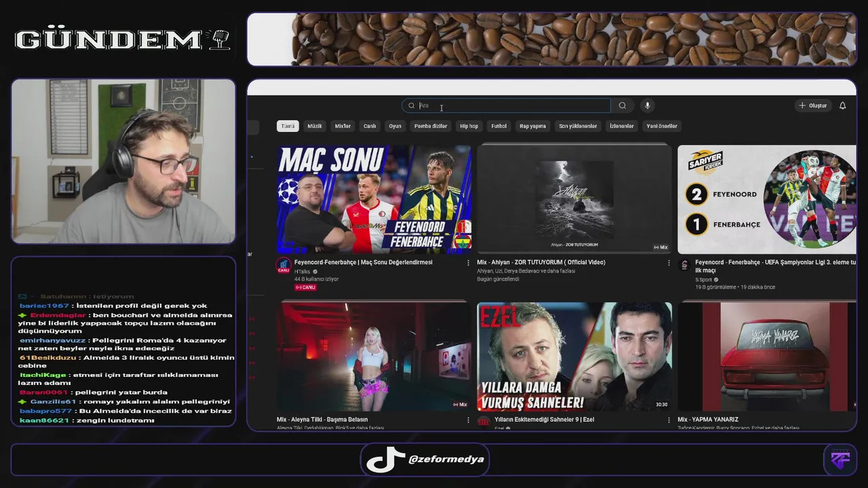The image size is (868, 488).
Task: Select the Pembe diziler filter chip
Action: tap(431, 126)
